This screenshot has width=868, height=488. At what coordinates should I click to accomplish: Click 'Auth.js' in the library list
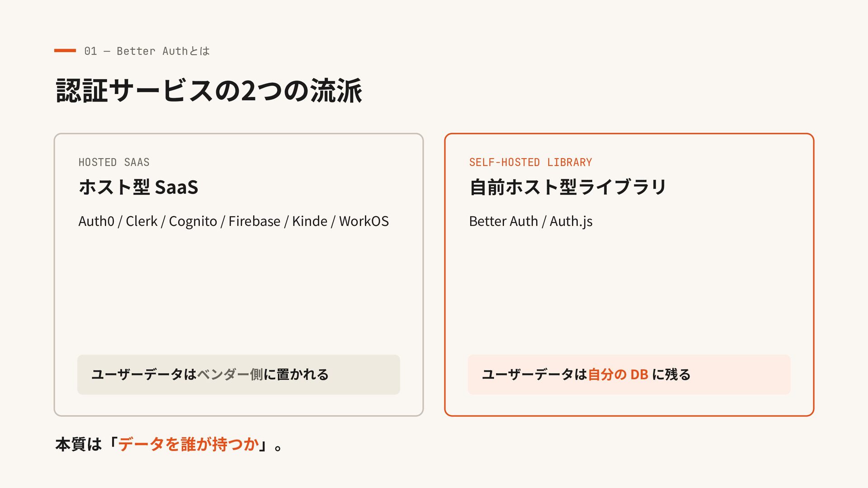[x=571, y=221]
